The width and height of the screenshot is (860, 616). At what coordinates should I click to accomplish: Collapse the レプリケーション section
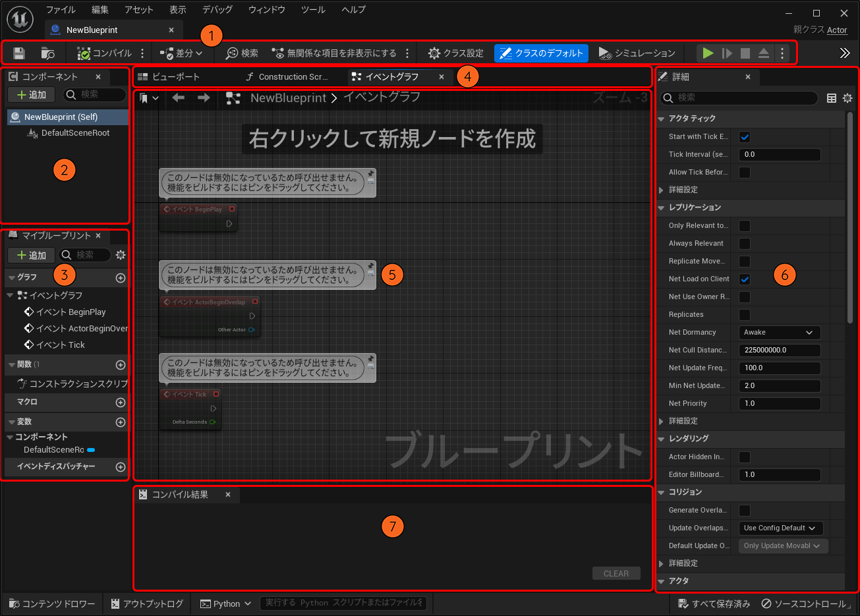pos(662,208)
